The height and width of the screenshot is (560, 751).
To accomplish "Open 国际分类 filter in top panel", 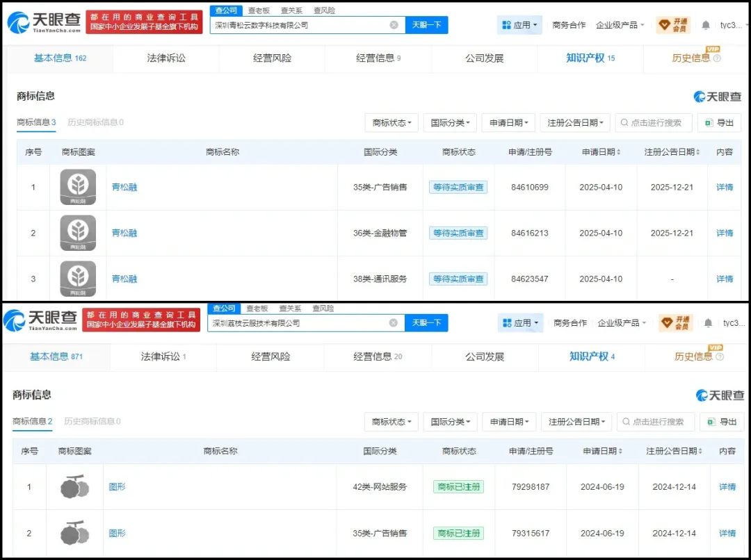I will pos(450,122).
